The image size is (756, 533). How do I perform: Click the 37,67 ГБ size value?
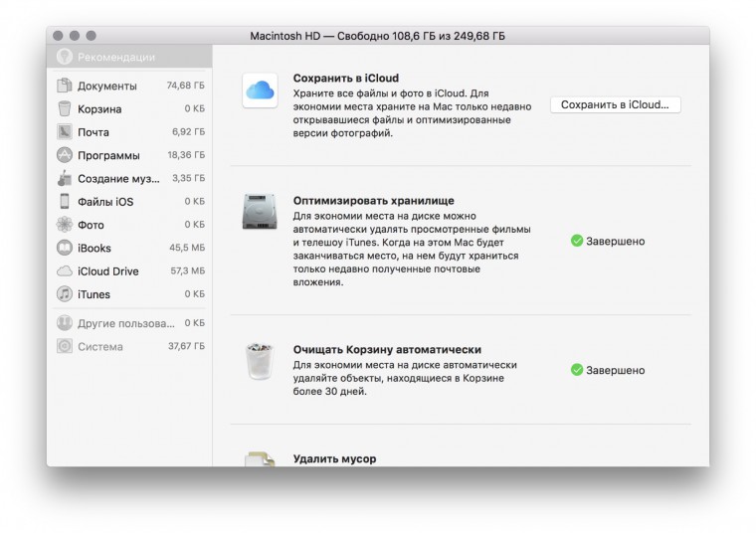tap(186, 346)
